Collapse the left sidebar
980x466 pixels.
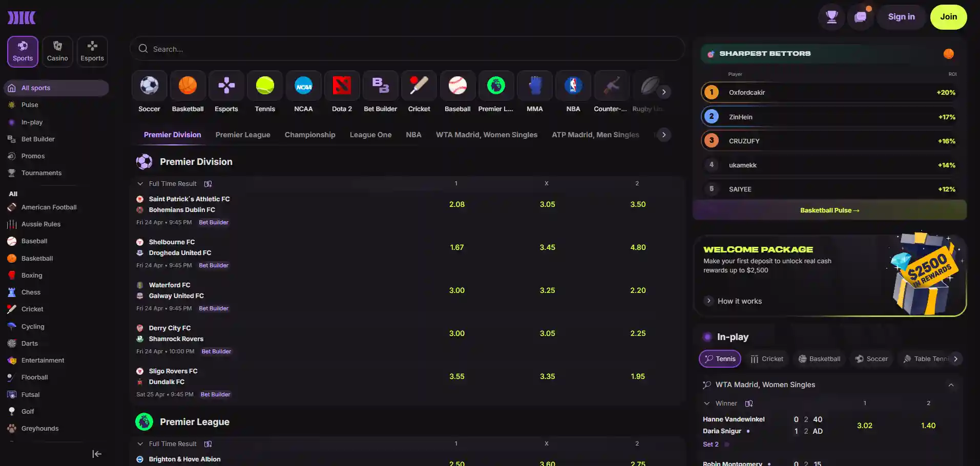point(97,454)
